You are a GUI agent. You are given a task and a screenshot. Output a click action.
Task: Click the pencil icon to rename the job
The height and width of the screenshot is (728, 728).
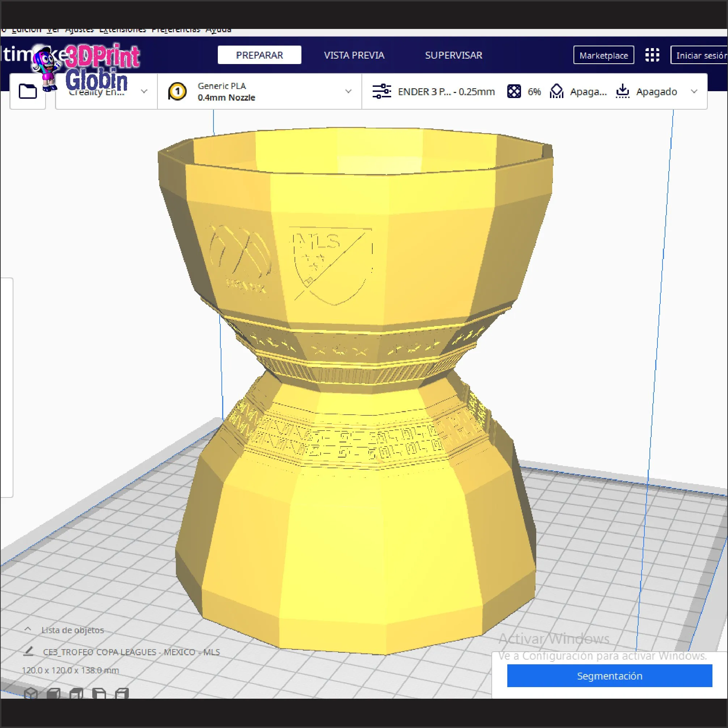tap(28, 652)
